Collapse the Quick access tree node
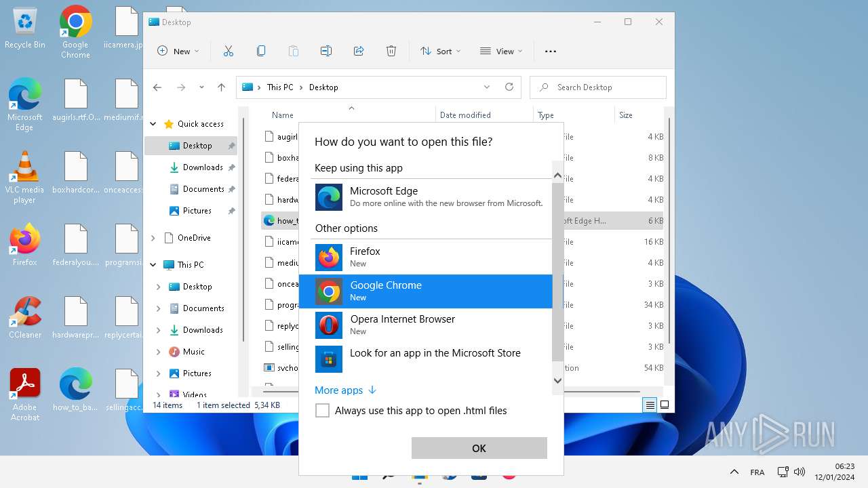Image resolution: width=868 pixels, height=488 pixels. (x=153, y=124)
